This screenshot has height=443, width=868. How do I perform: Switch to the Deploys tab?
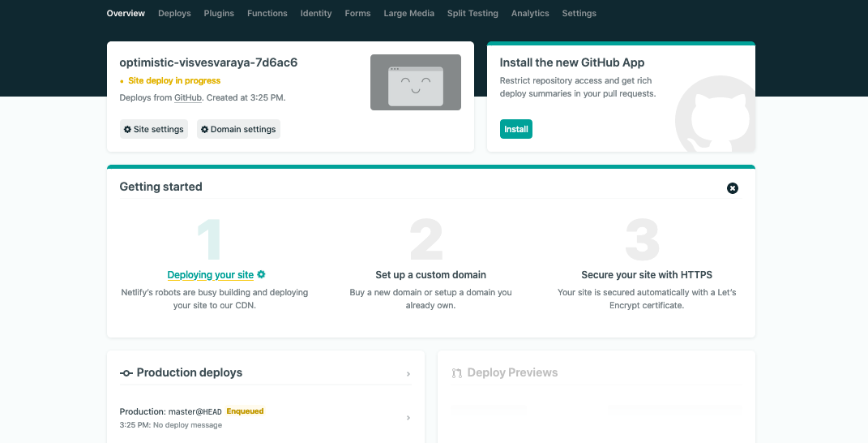(174, 13)
